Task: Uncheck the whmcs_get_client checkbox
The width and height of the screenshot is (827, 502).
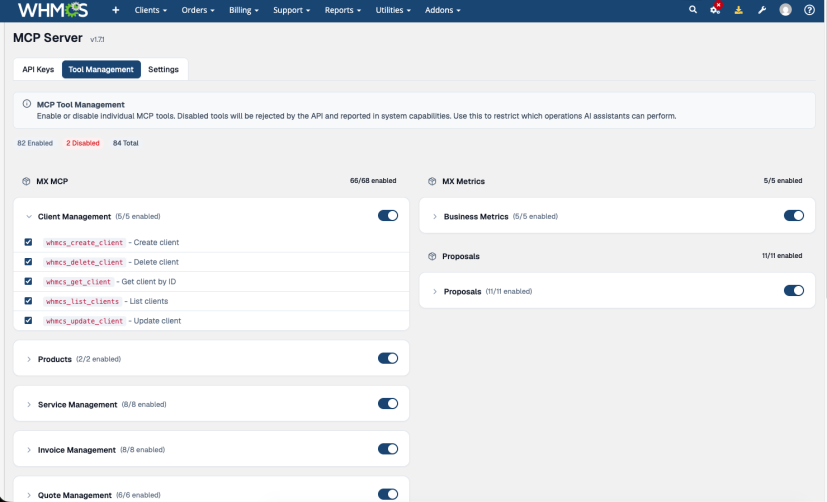Action: 28,281
